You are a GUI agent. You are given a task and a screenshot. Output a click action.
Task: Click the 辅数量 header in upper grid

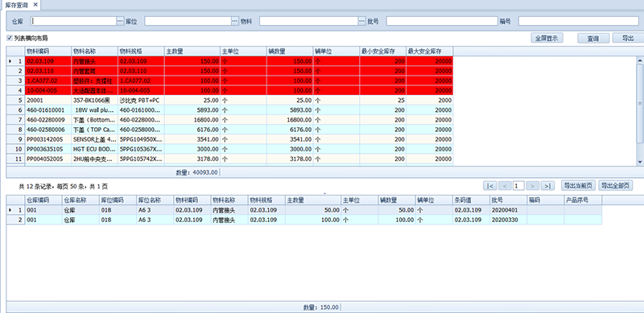tap(290, 51)
